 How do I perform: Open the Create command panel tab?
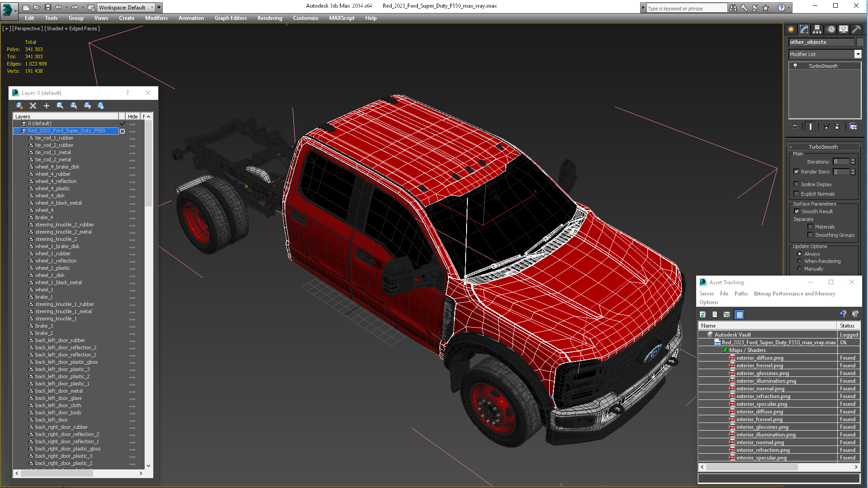[x=791, y=29]
